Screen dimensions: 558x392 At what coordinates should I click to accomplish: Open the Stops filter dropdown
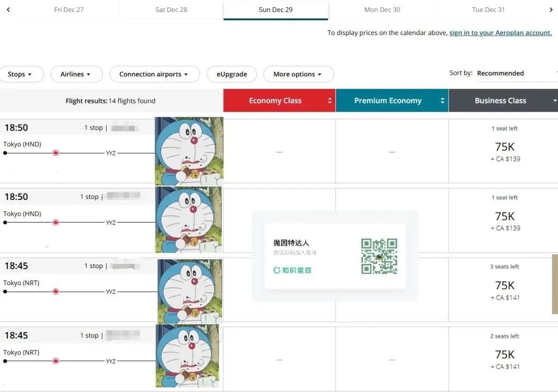point(22,74)
